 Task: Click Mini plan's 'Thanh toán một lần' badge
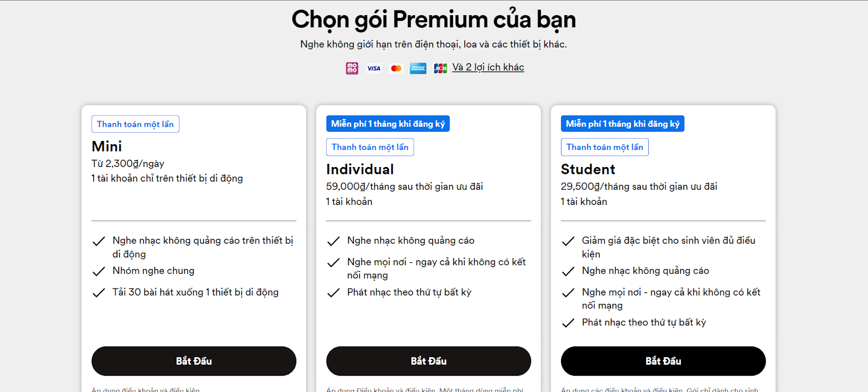pos(136,124)
